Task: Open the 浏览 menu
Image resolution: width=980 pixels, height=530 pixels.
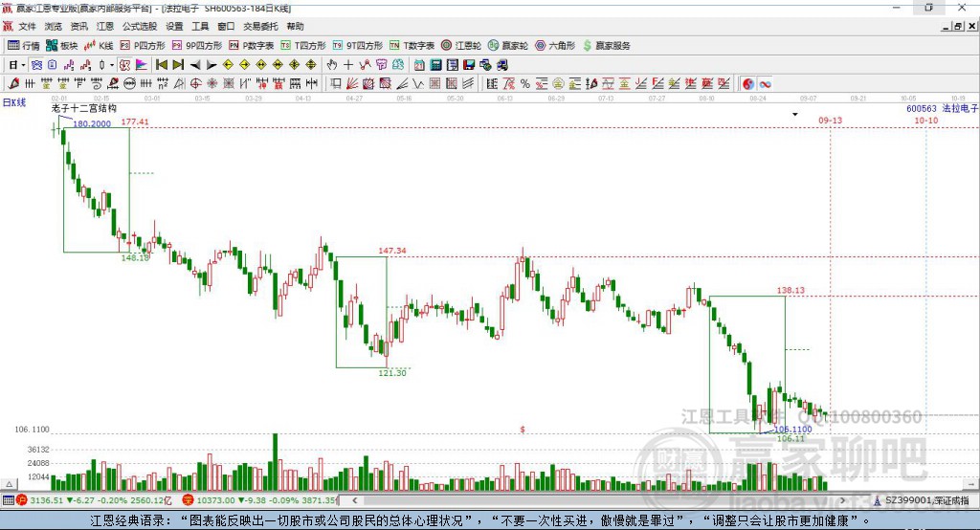Action: (54, 26)
